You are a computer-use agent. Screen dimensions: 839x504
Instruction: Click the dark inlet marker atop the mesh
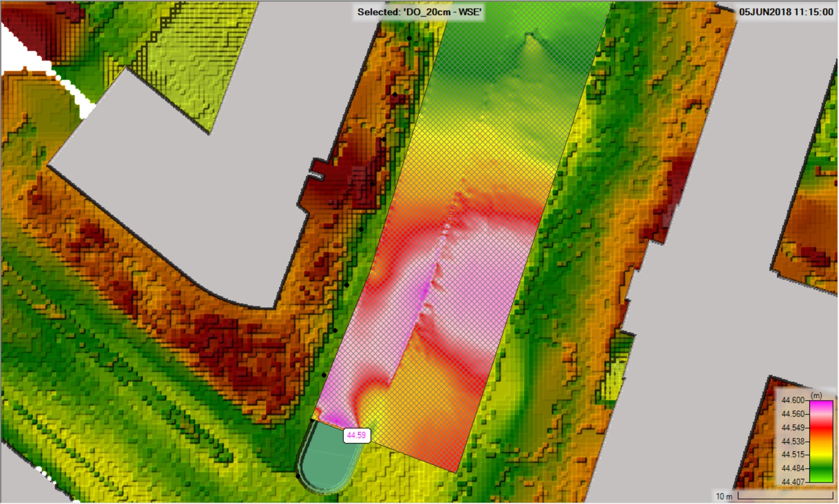[529, 36]
